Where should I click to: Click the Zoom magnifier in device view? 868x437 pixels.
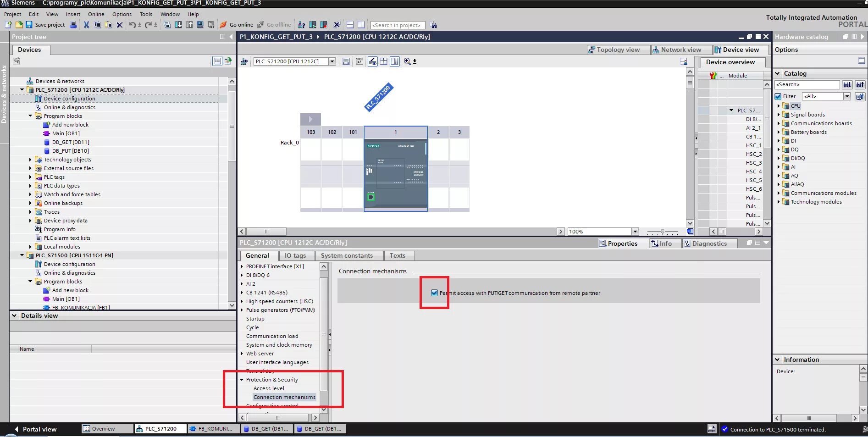click(407, 61)
